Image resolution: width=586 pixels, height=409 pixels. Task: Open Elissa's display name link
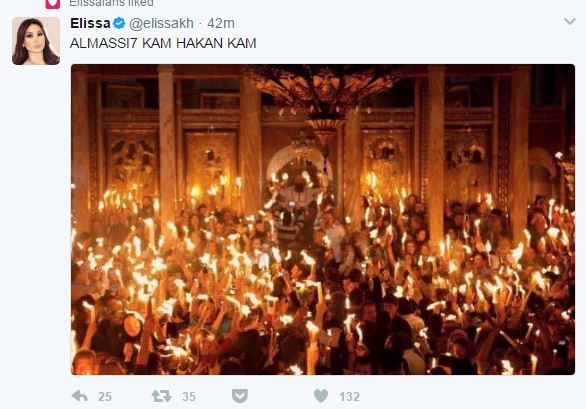click(90, 23)
